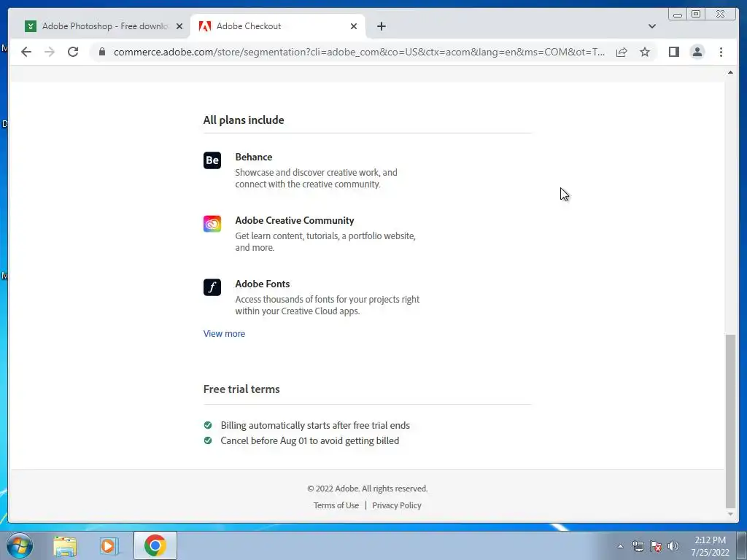Click the address bar URL
Image resolution: width=747 pixels, height=560 pixels.
pos(359,52)
